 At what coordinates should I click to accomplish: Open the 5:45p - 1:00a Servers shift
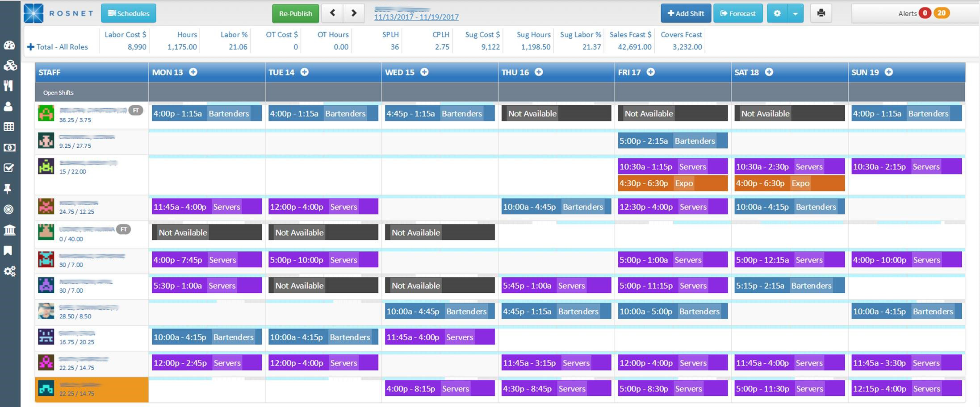click(556, 286)
